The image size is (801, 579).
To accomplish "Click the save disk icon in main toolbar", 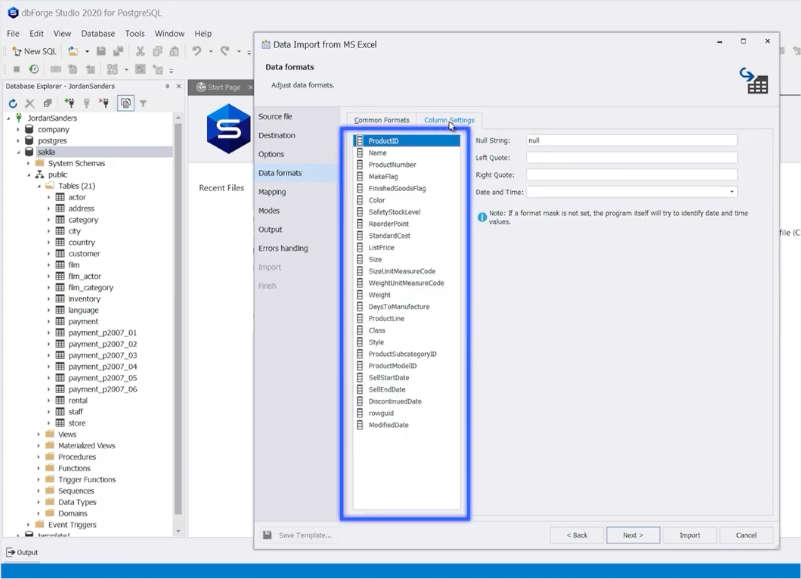I will point(101,51).
